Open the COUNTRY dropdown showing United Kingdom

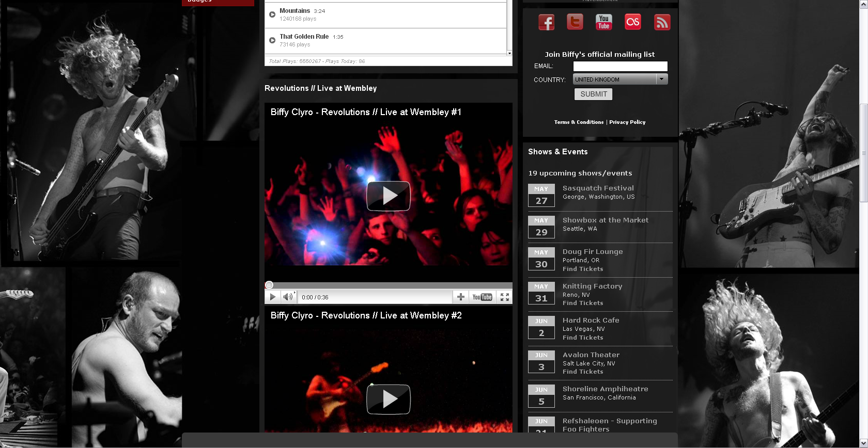coord(621,79)
